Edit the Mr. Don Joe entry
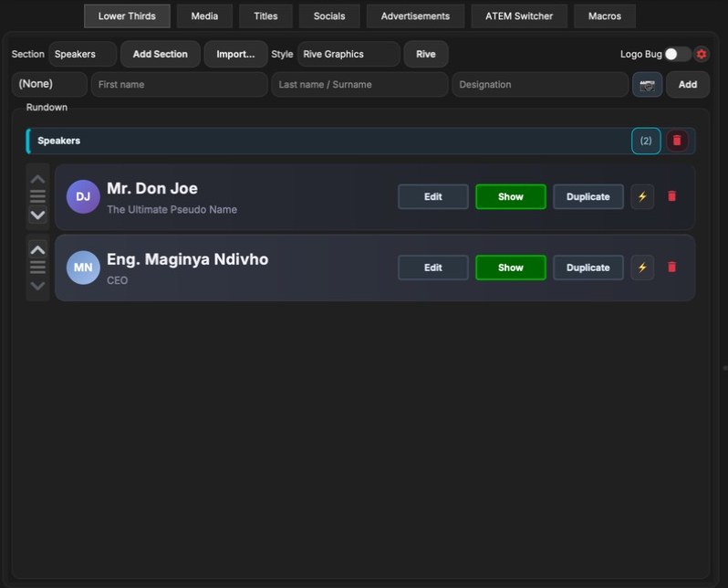The width and height of the screenshot is (728, 588). coord(433,196)
